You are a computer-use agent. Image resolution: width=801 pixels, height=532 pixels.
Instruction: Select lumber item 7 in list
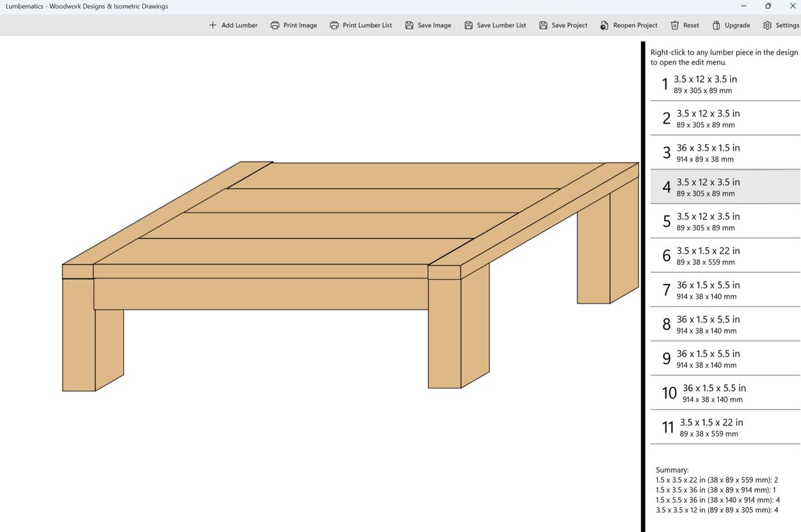[725, 290]
